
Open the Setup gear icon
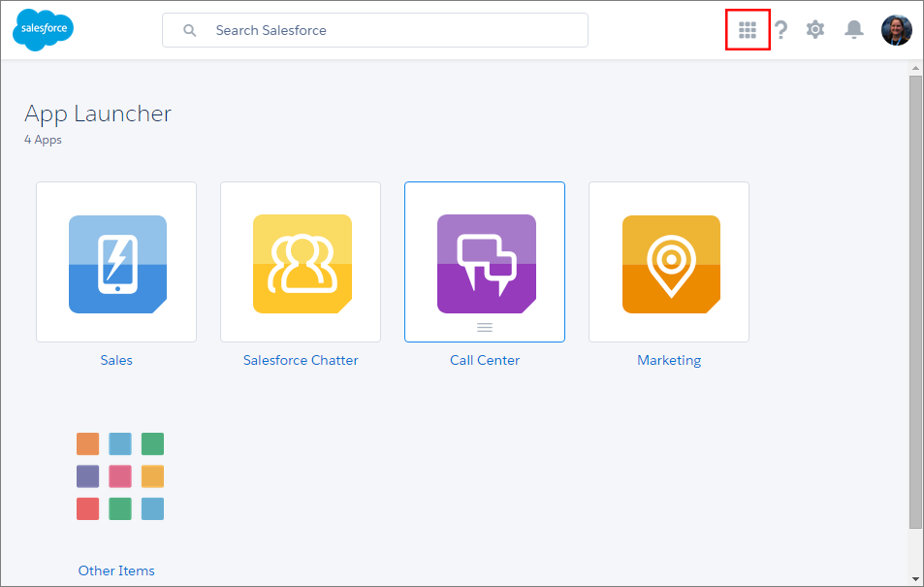(815, 29)
